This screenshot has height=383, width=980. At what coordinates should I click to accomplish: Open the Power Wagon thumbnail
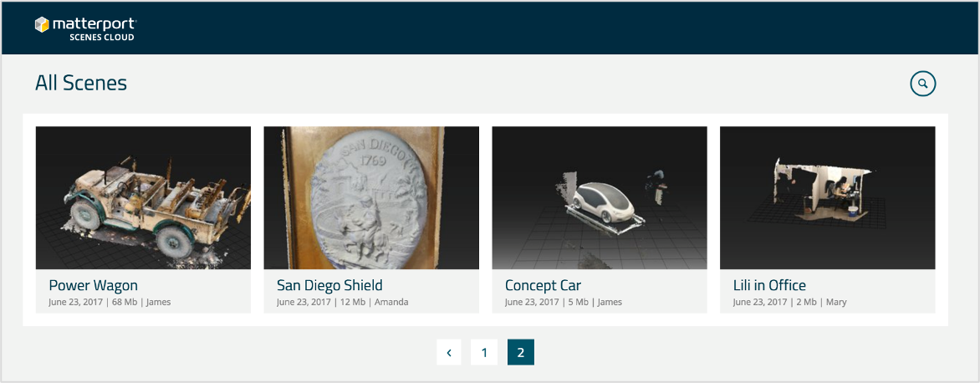[x=143, y=198]
